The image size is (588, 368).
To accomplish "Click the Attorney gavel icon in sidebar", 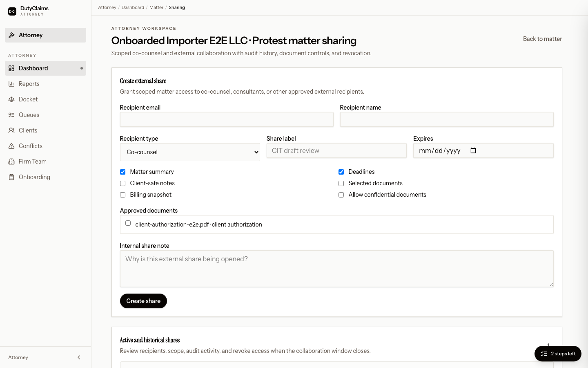I will click(x=11, y=35).
